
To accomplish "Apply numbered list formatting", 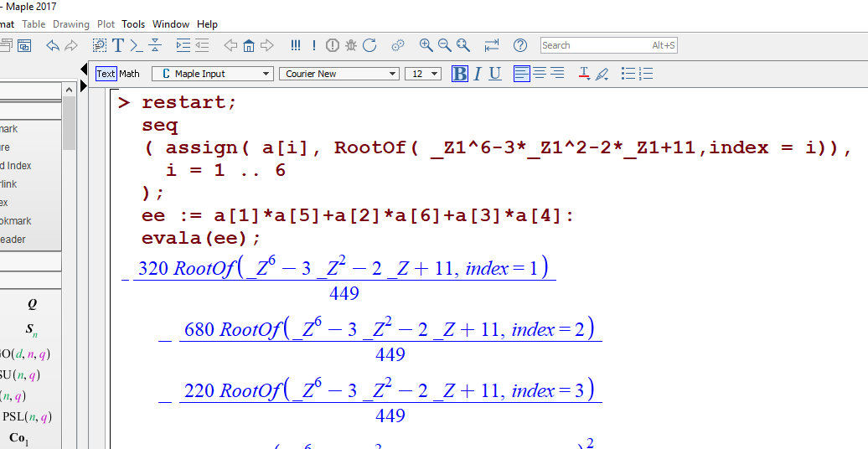I will [x=646, y=74].
